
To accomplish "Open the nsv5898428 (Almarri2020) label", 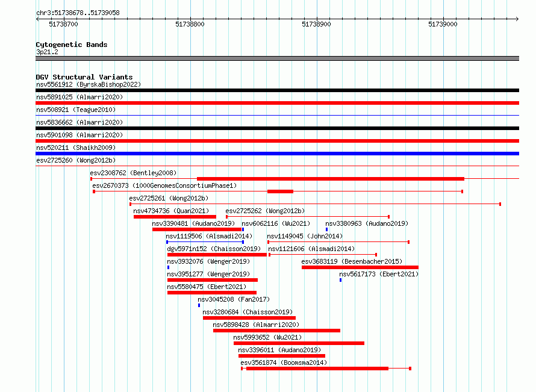I will [256, 325].
